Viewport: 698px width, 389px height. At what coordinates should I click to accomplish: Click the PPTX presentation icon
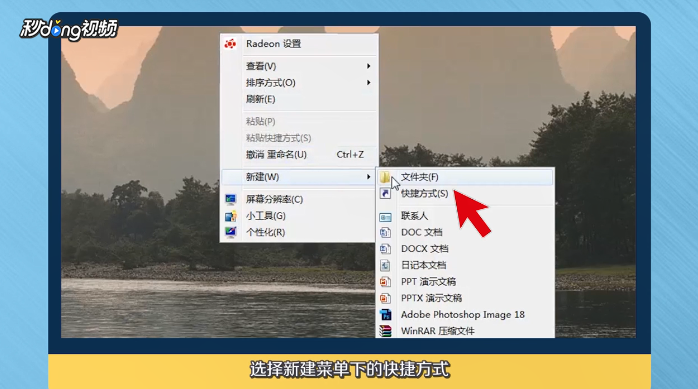385,298
